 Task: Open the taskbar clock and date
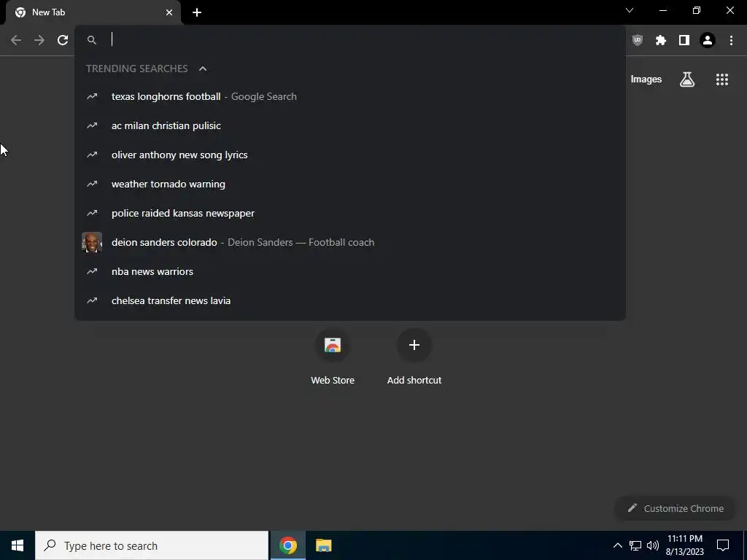[684, 545]
